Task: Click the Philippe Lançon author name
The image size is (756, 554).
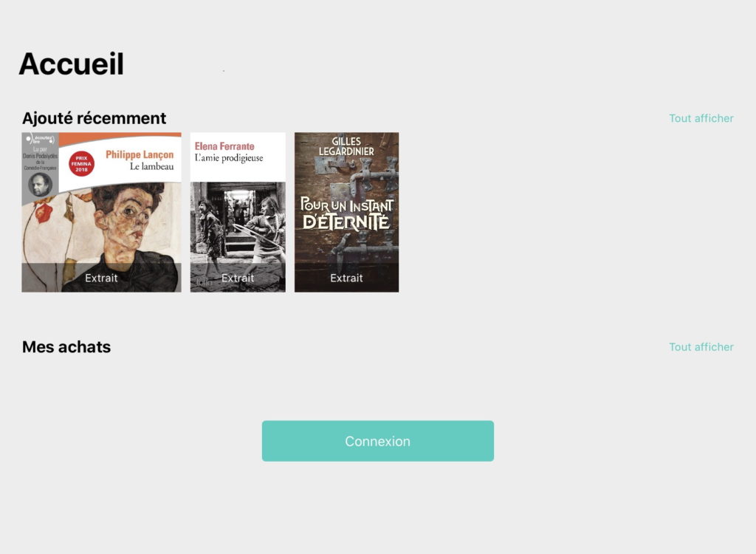Action: coord(140,154)
